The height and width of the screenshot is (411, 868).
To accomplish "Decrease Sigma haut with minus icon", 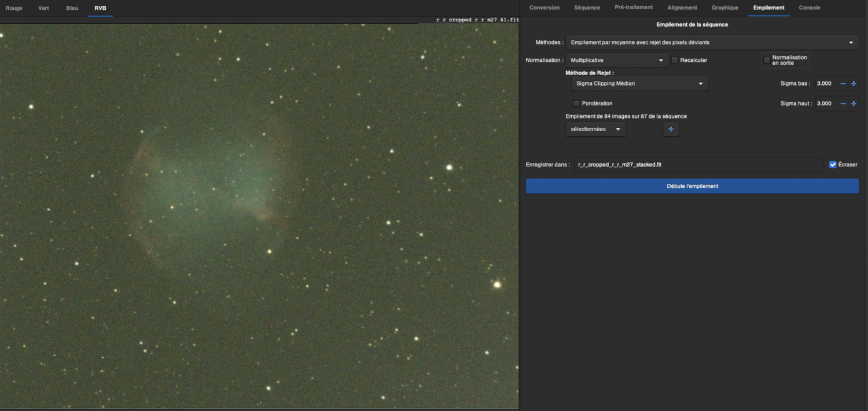I will coord(843,104).
